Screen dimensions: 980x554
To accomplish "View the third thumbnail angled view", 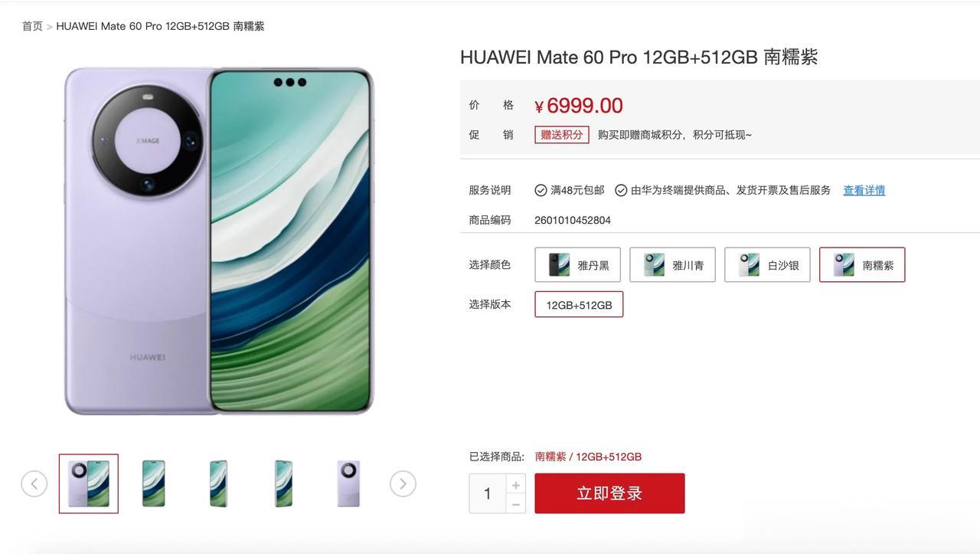I will pos(219,484).
